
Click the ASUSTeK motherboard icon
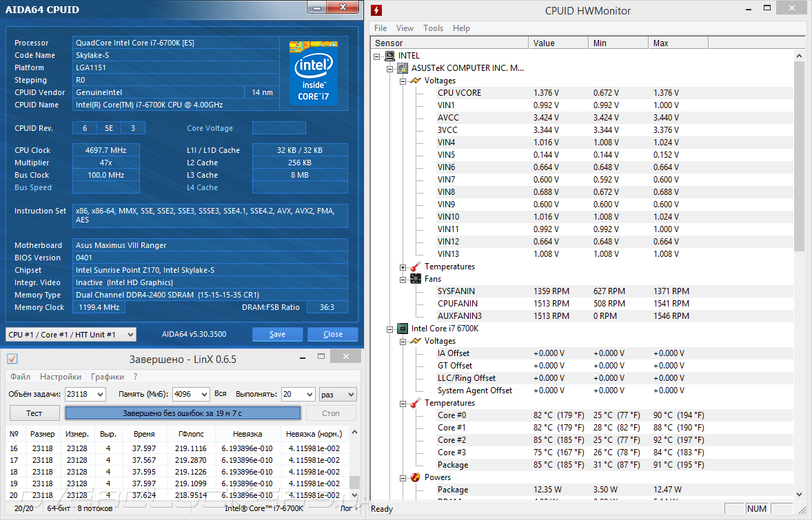click(x=403, y=68)
